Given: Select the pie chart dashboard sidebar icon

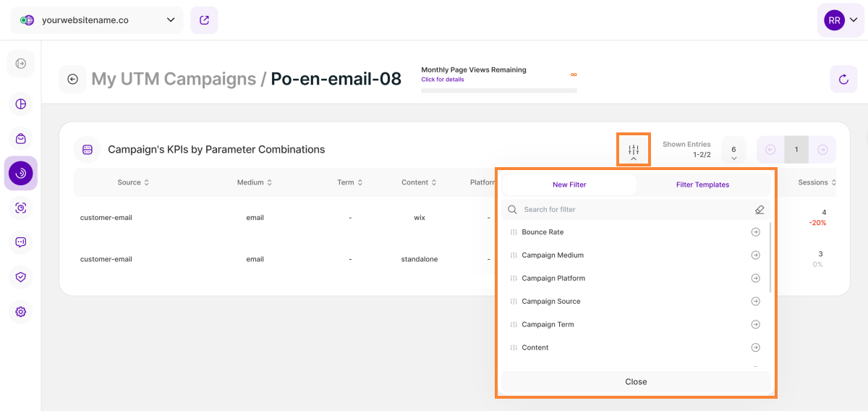Looking at the screenshot, I should point(21,103).
